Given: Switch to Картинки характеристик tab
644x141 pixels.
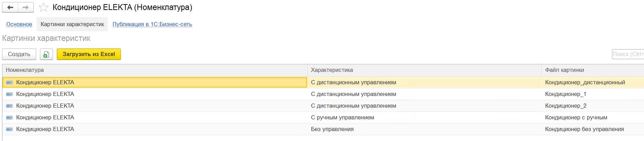Looking at the screenshot, I should pyautogui.click(x=72, y=24).
